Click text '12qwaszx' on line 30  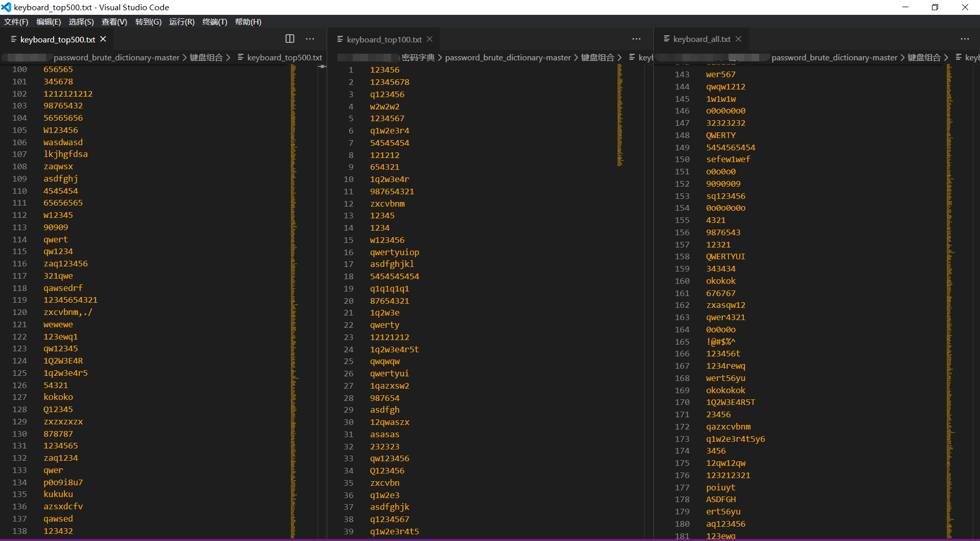coord(390,422)
